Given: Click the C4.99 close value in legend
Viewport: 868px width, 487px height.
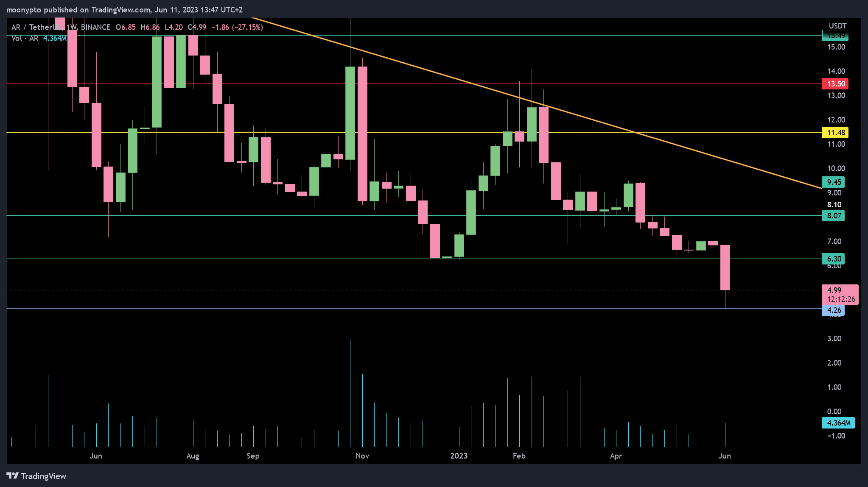Looking at the screenshot, I should 197,27.
